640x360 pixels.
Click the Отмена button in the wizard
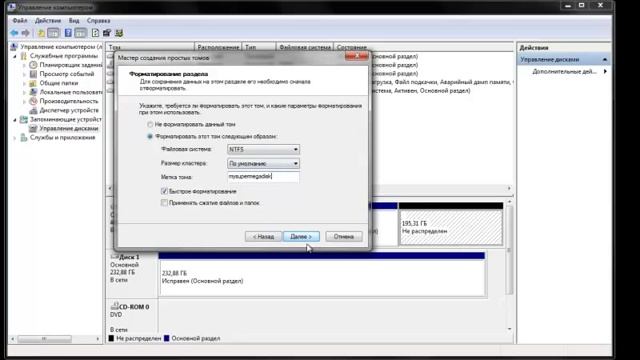click(343, 236)
